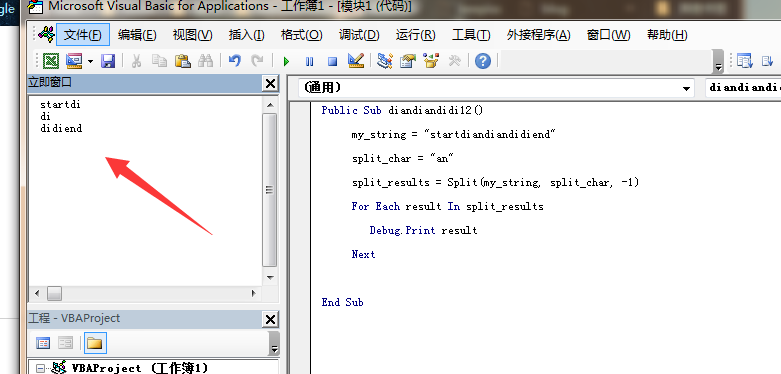Click the VBA application icon in title bar
This screenshot has width=781, height=374.
point(35,7)
